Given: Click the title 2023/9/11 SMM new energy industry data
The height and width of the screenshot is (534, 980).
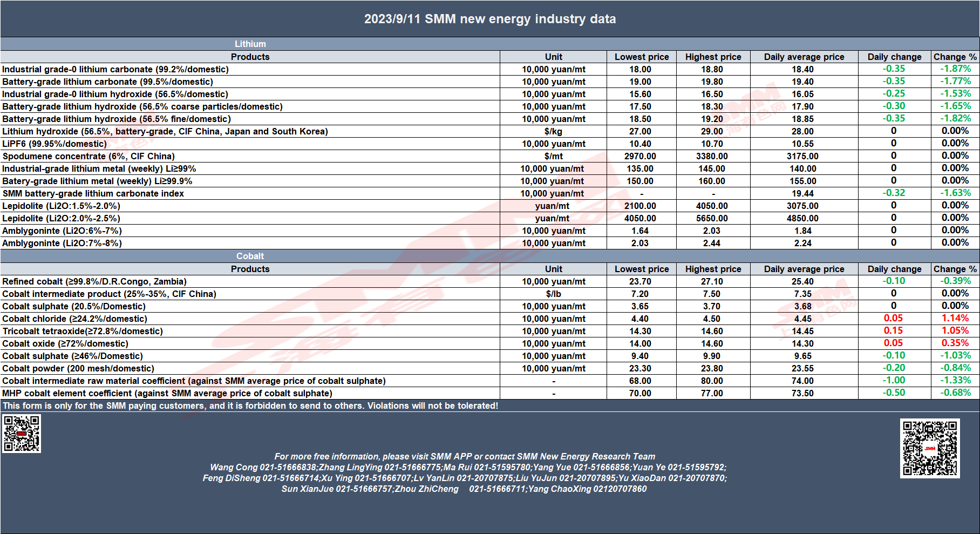Looking at the screenshot, I should [490, 19].
